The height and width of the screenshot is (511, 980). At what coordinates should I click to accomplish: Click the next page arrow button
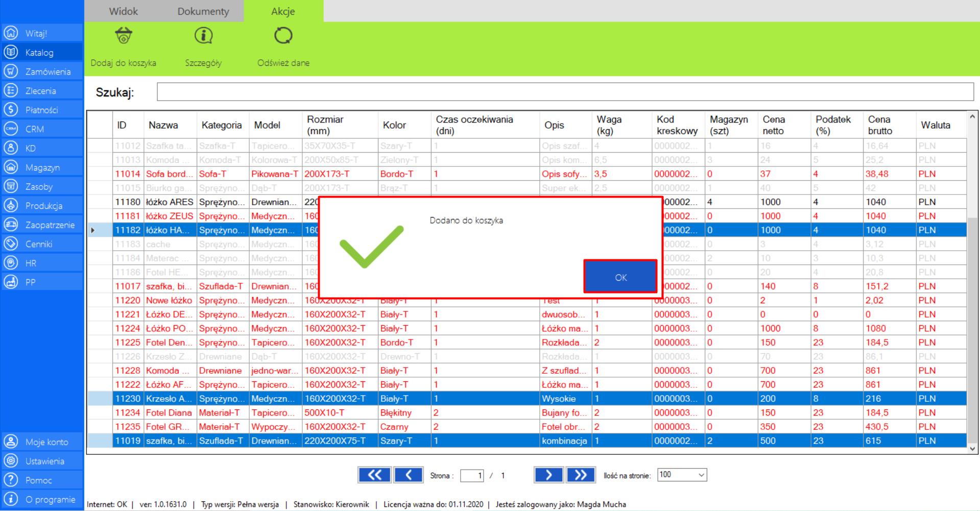(x=548, y=475)
